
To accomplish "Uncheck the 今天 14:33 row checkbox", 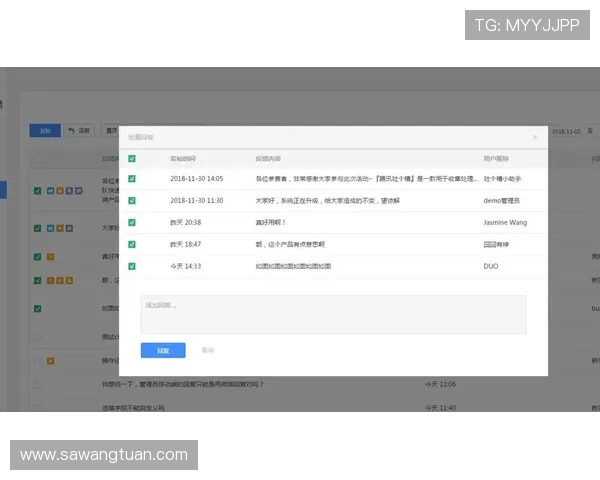I will pyautogui.click(x=132, y=266).
